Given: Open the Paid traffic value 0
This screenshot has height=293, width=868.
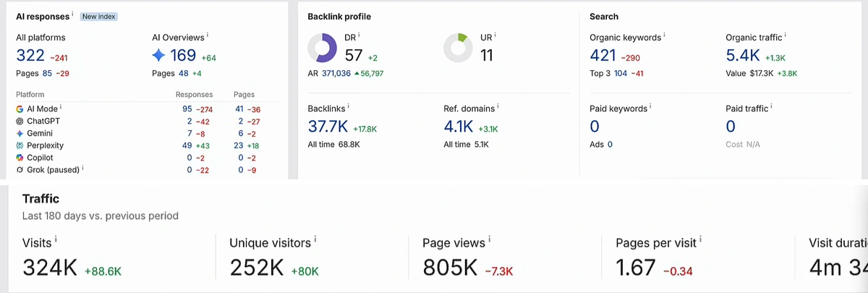Looking at the screenshot, I should tap(731, 127).
